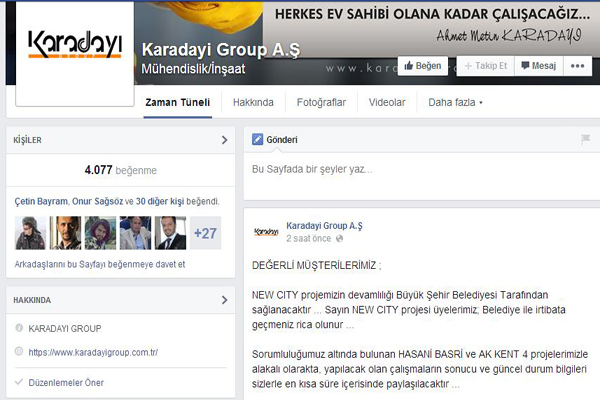Click the globe icon beside website URL
The image size is (600, 400).
pos(19,351)
